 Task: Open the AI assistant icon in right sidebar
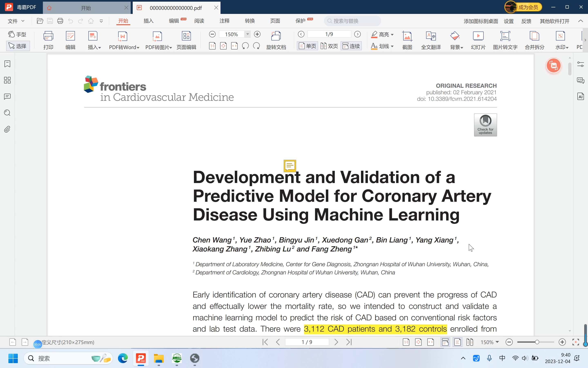pos(580,97)
